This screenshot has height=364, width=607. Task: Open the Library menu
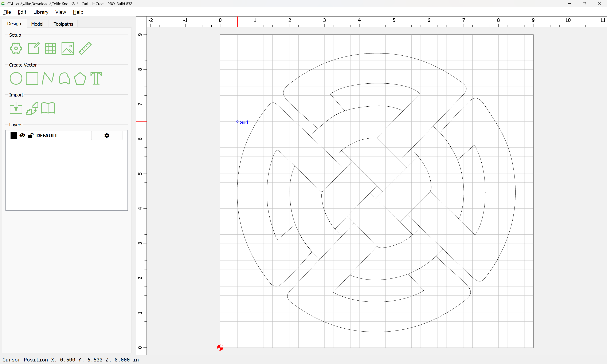pos(41,12)
